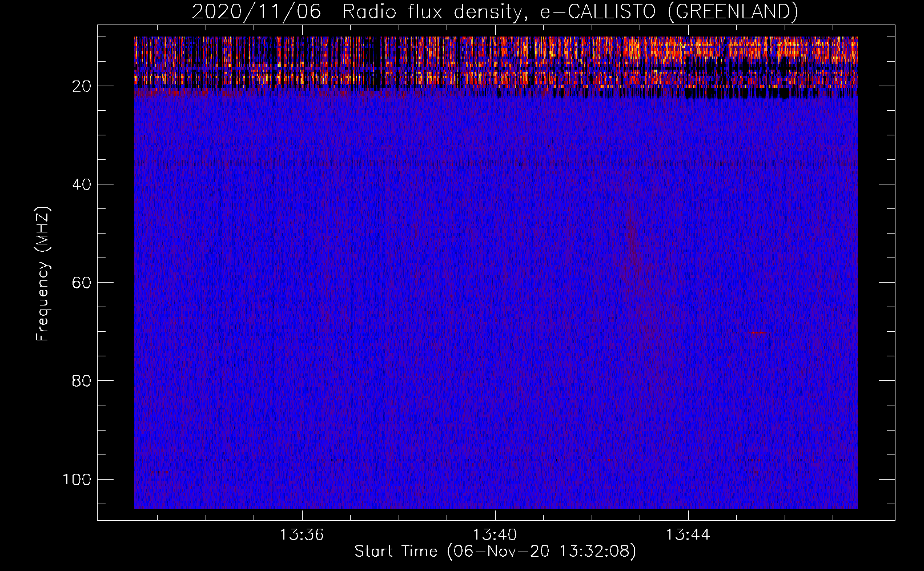Click the word GREENLAND in the title
The image size is (924, 571).
[733, 11]
